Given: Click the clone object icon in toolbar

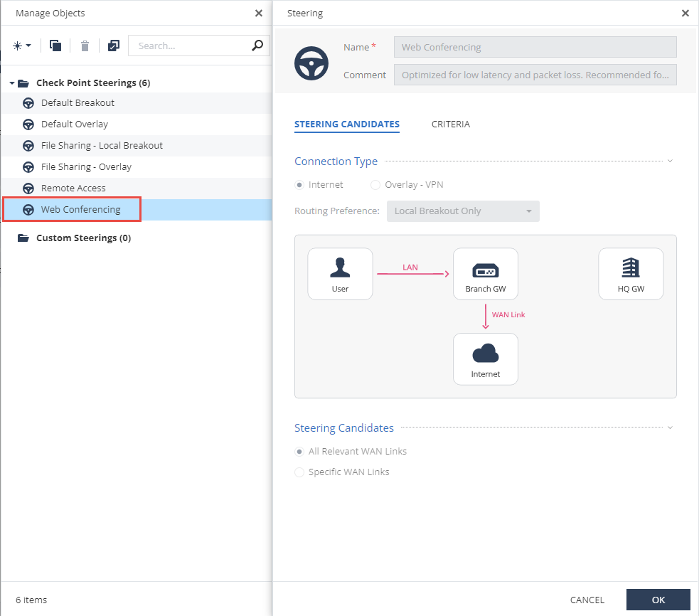Looking at the screenshot, I should point(55,46).
